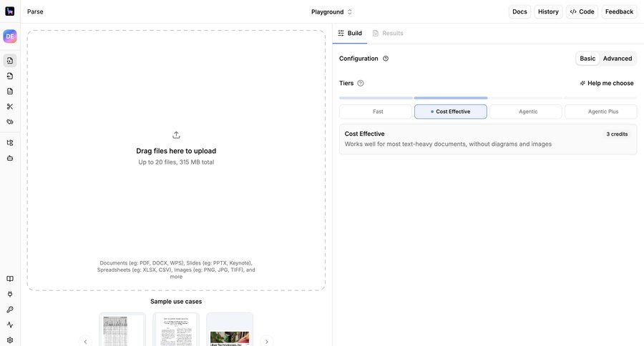Open the DE user avatar menu
This screenshot has width=644, height=346.
pos(10,36)
